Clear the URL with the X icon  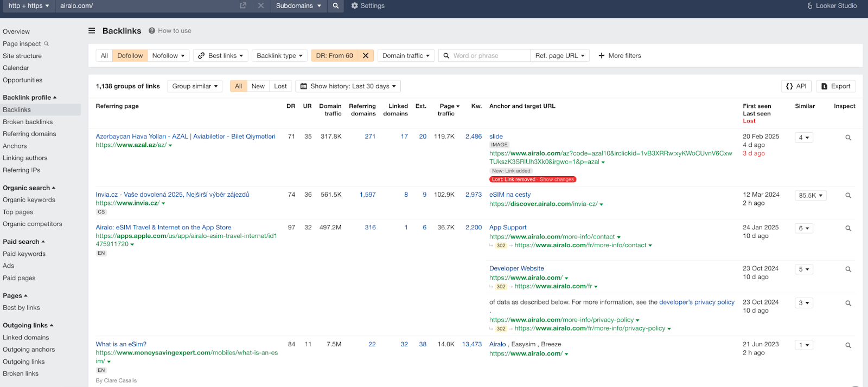[261, 5]
